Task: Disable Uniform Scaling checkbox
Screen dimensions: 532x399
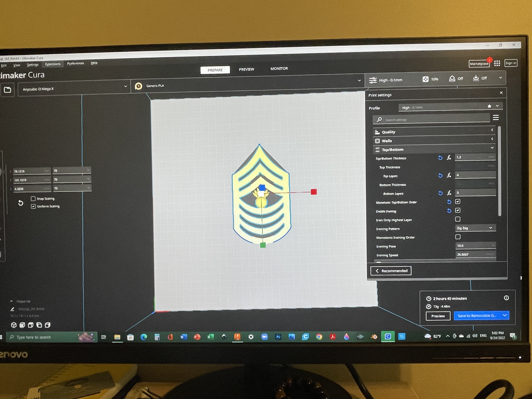Action: click(33, 206)
